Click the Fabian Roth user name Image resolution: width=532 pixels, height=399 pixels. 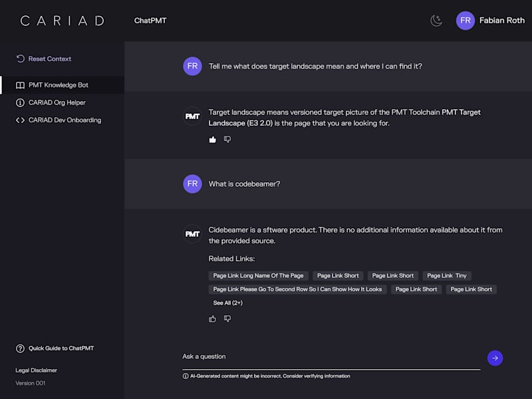(x=502, y=21)
